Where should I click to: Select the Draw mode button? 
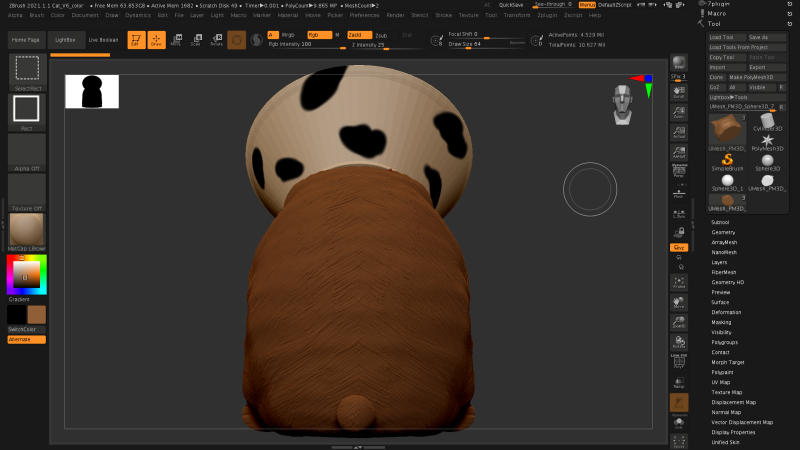(156, 40)
